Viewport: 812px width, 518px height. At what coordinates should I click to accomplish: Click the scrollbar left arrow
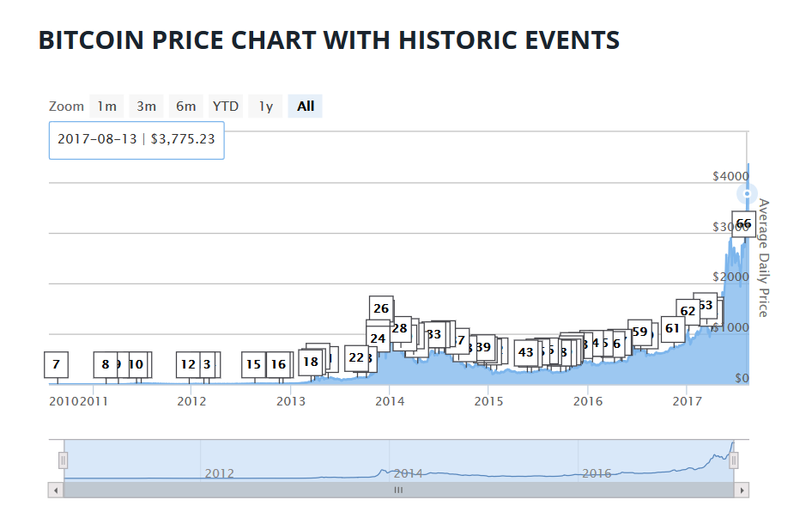tap(56, 490)
